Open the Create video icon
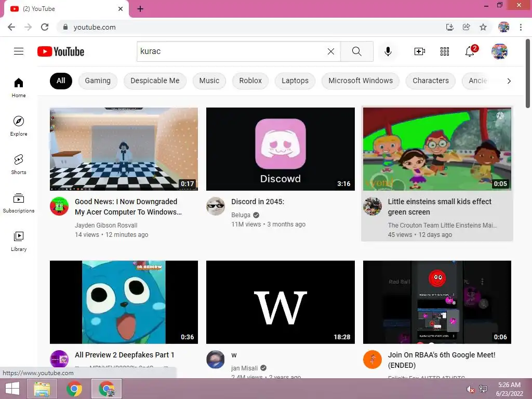 click(420, 51)
